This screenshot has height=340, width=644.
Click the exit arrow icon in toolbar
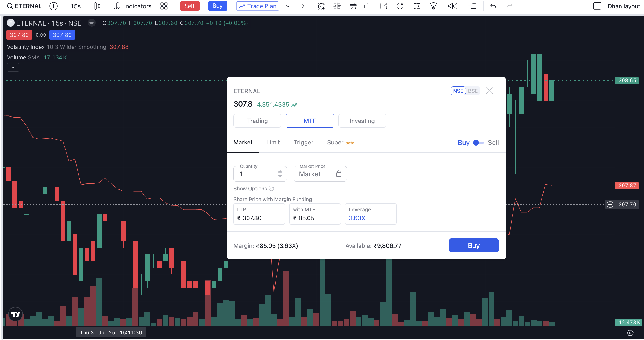[x=301, y=6]
